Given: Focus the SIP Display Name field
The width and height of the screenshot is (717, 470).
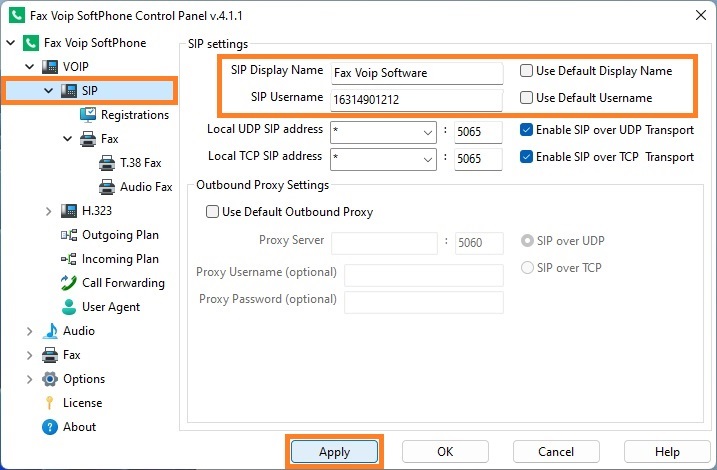Looking at the screenshot, I should click(x=417, y=73).
